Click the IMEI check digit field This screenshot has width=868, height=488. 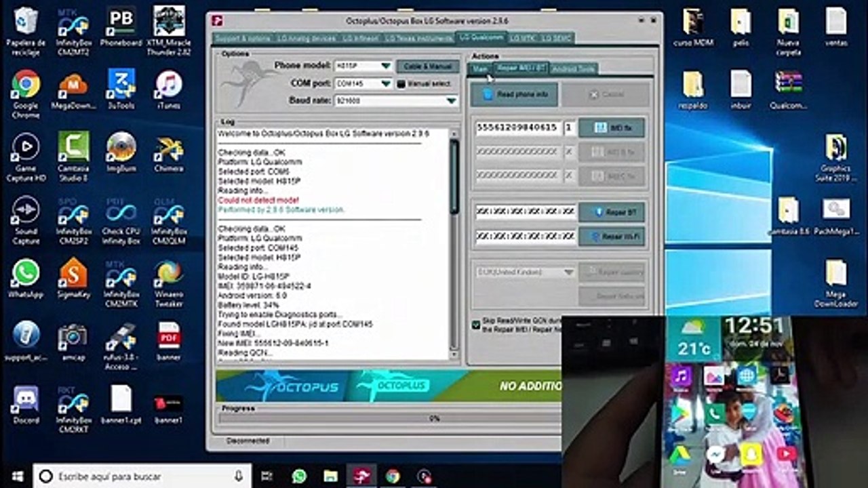(x=570, y=127)
